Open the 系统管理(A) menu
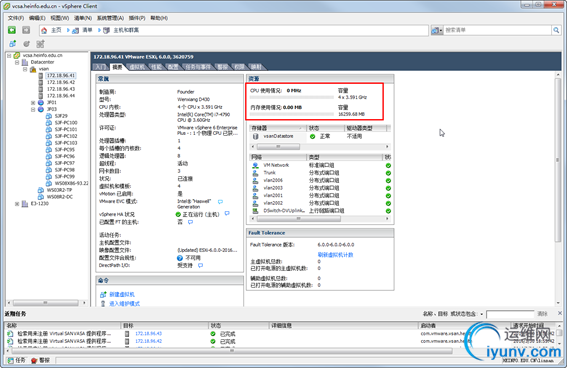Screen dimensions: 567x368 click(110, 18)
